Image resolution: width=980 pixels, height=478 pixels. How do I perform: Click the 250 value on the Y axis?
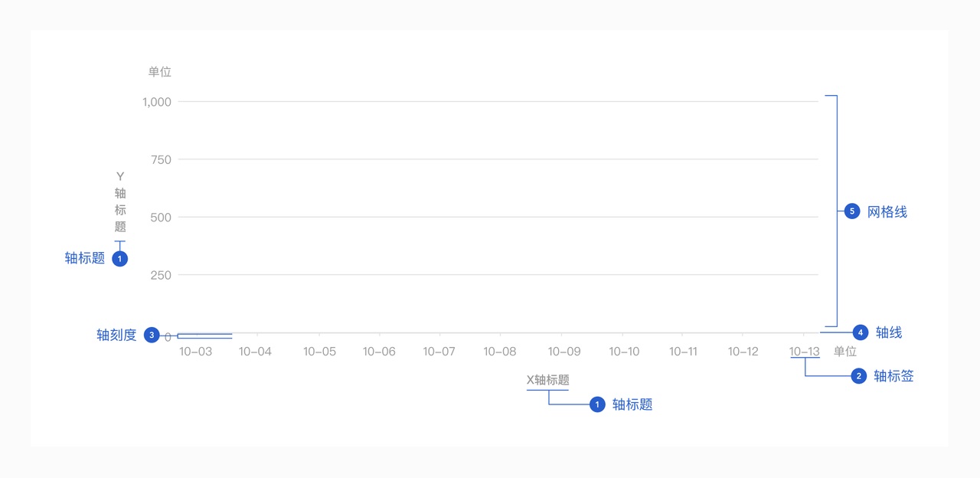pyautogui.click(x=161, y=275)
